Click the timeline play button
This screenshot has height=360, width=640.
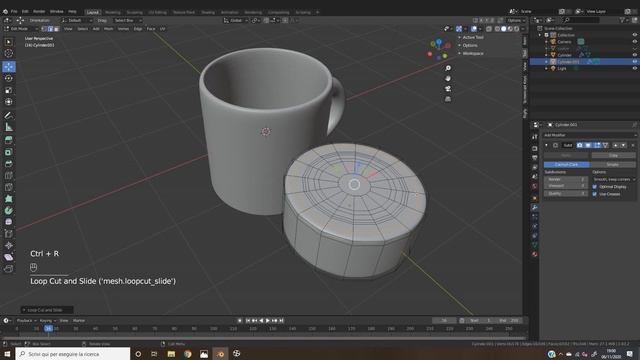(x=268, y=321)
